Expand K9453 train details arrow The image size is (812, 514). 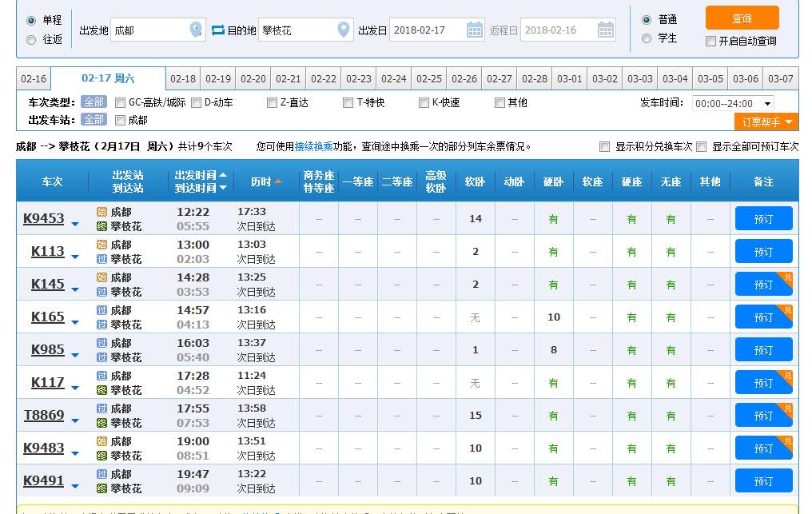tap(75, 225)
